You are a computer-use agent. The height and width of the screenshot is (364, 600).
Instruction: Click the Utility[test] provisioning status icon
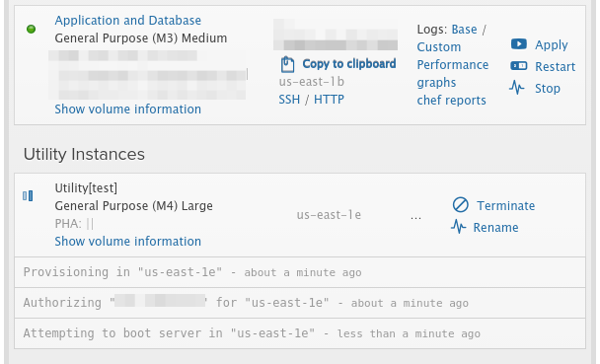[x=28, y=196]
